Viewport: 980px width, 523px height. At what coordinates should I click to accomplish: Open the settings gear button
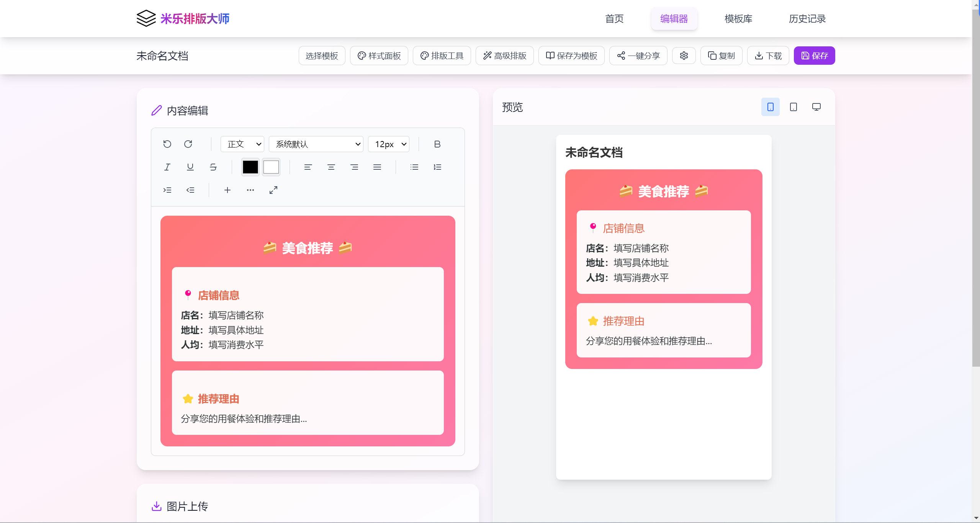tap(684, 56)
